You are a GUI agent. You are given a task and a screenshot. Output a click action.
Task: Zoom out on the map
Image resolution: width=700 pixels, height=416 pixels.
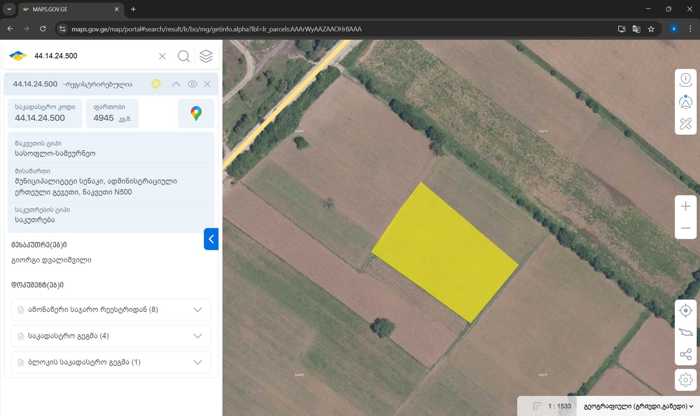(685, 229)
